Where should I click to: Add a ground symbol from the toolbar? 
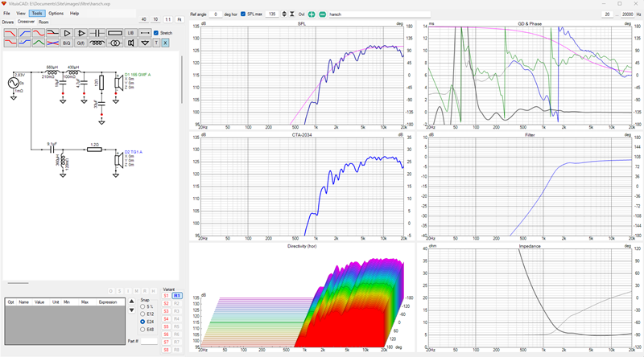tap(145, 43)
